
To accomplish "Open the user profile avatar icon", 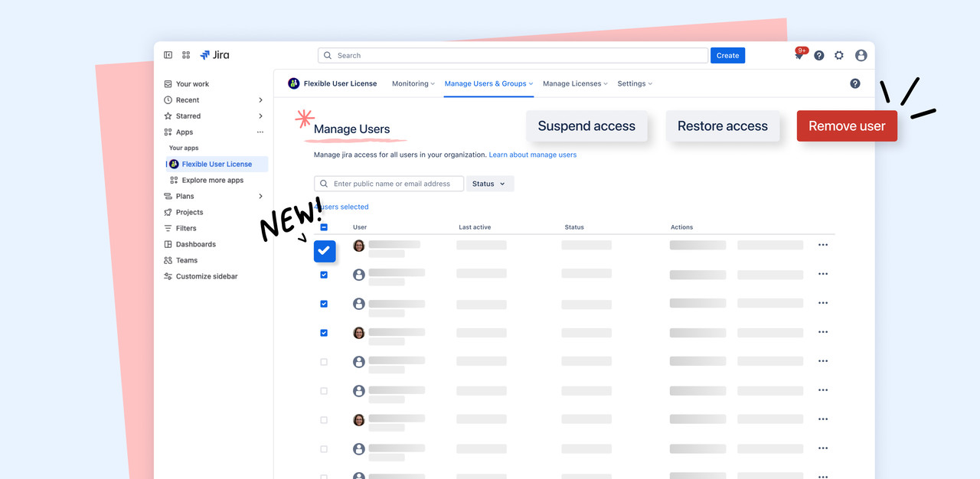I will [861, 55].
